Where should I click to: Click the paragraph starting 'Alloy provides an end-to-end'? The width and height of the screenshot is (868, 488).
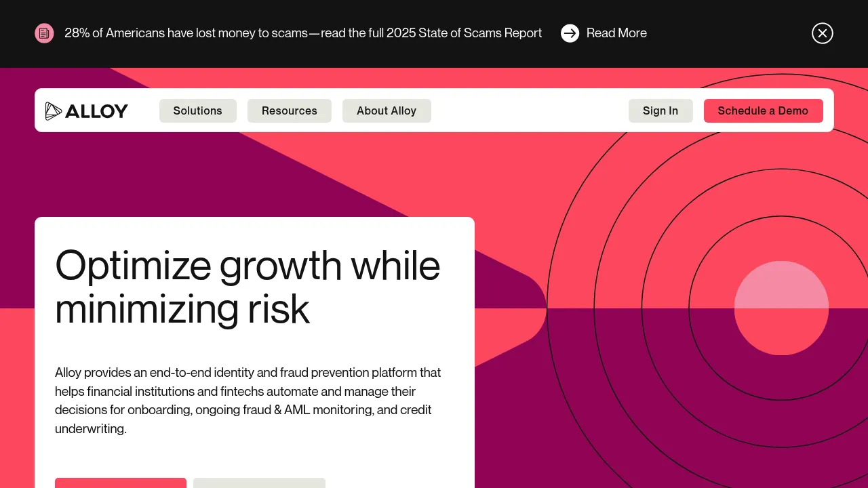click(x=248, y=401)
